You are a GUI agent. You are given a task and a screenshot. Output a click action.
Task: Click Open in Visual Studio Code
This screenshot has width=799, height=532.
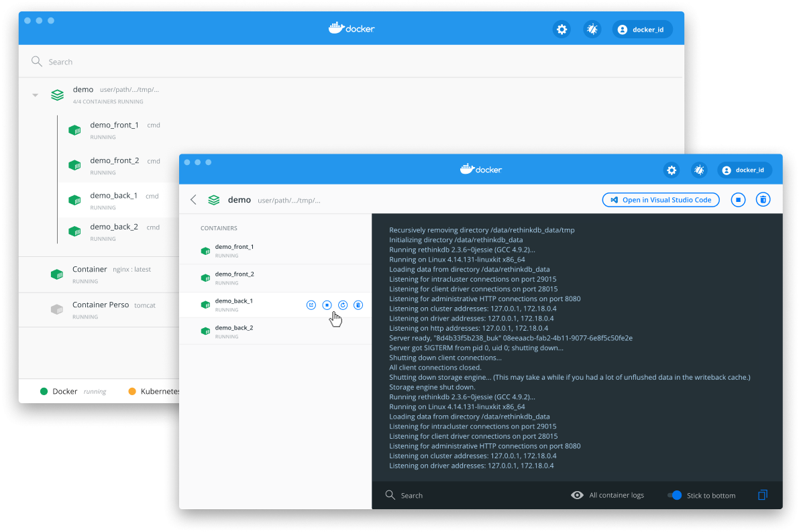click(x=661, y=200)
